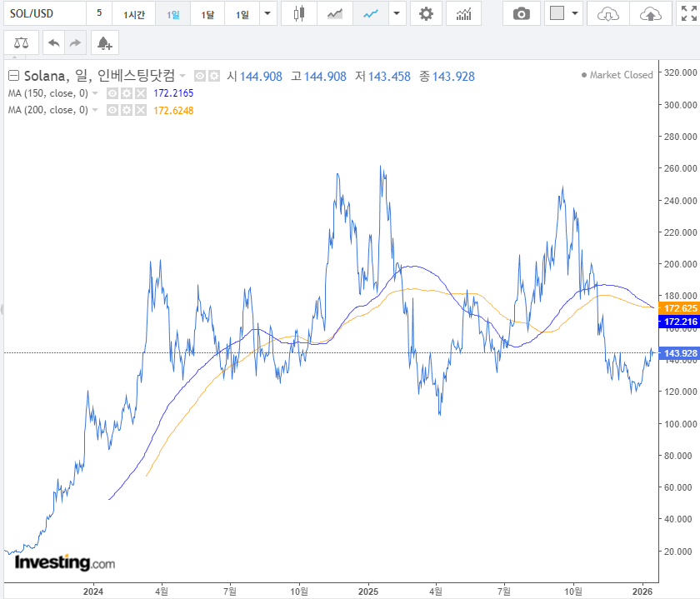This screenshot has height=599, width=700.
Task: Click the 2024 time axis label
Action: (93, 592)
